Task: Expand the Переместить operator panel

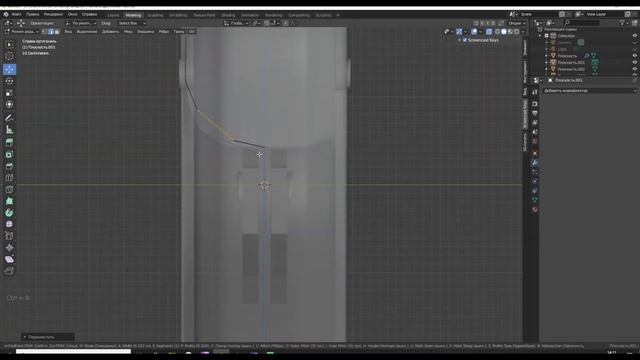Action: (48, 337)
